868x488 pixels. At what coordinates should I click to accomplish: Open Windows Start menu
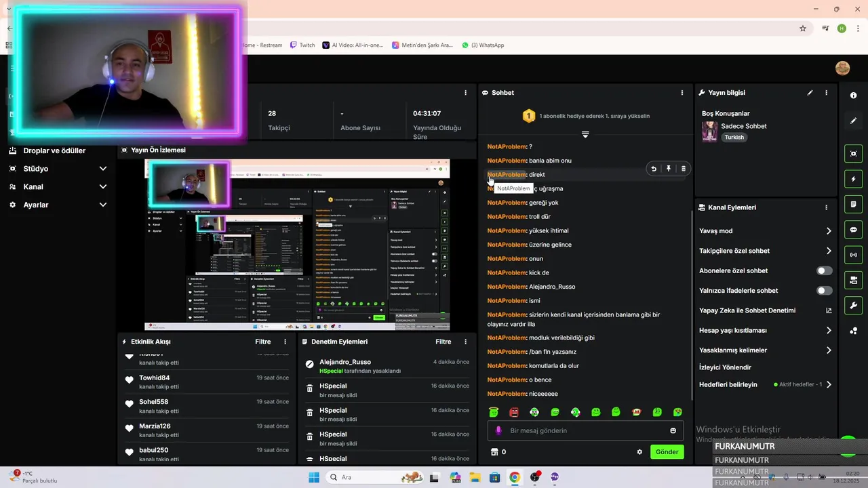314,477
